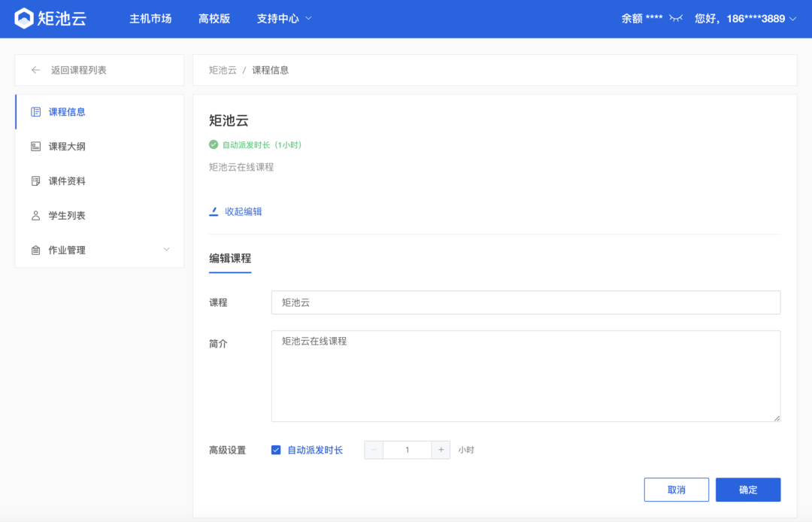This screenshot has width=812, height=522.
Task: Open the user account dropdown arrow
Action: [792, 19]
